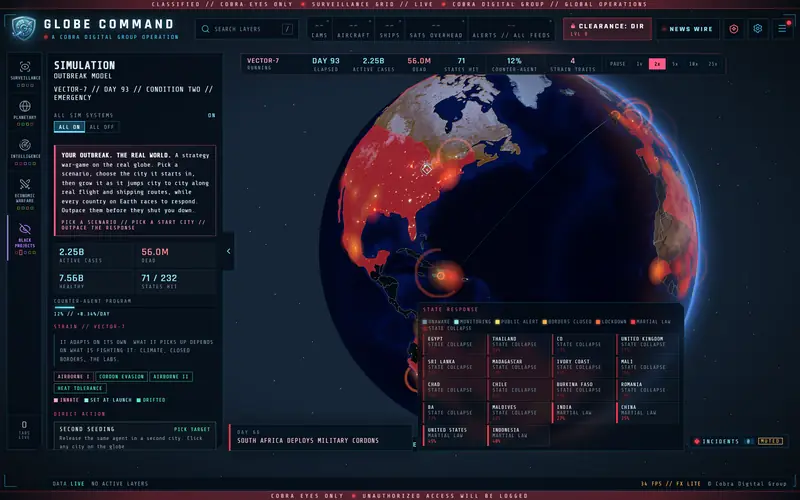
Task: Pause the simulation
Action: click(617, 64)
